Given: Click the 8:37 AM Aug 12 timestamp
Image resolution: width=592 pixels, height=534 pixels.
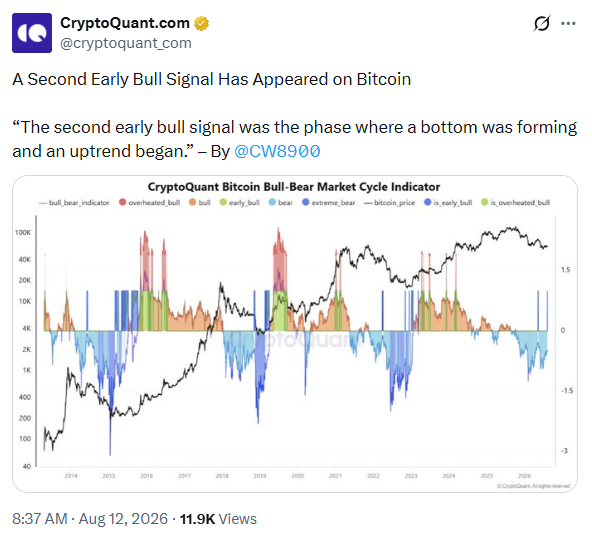Looking at the screenshot, I should click(x=90, y=519).
